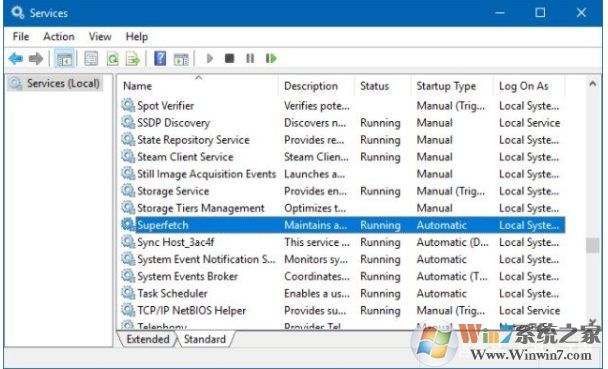The width and height of the screenshot is (608, 369).
Task: Click the Forward arrow toolbar icon
Action: pyautogui.click(x=36, y=59)
